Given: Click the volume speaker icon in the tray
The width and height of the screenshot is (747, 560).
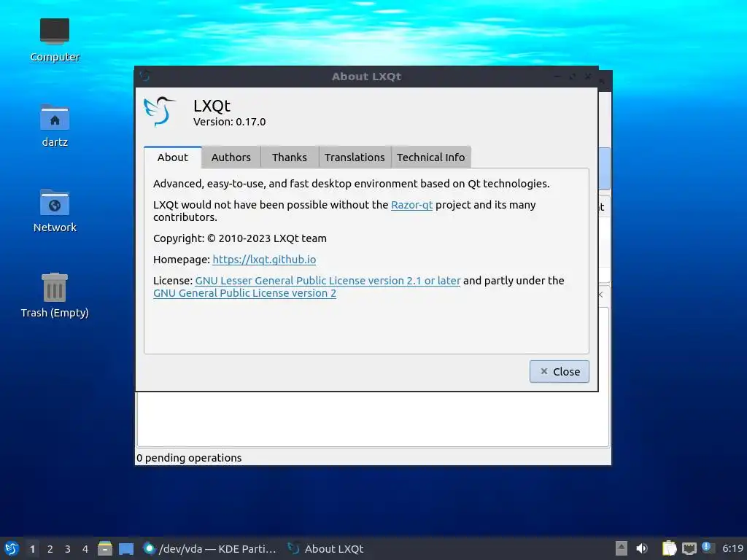Looking at the screenshot, I should tap(642, 548).
